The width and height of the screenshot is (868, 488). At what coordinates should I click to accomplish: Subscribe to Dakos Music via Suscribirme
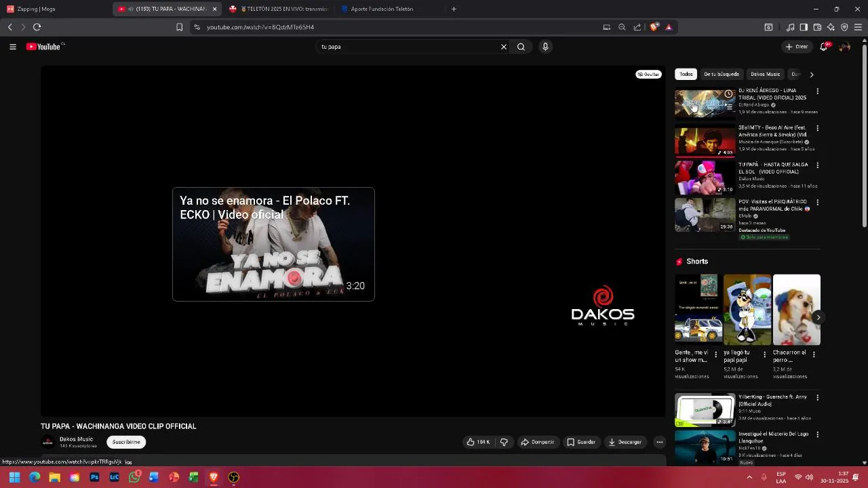point(126,442)
